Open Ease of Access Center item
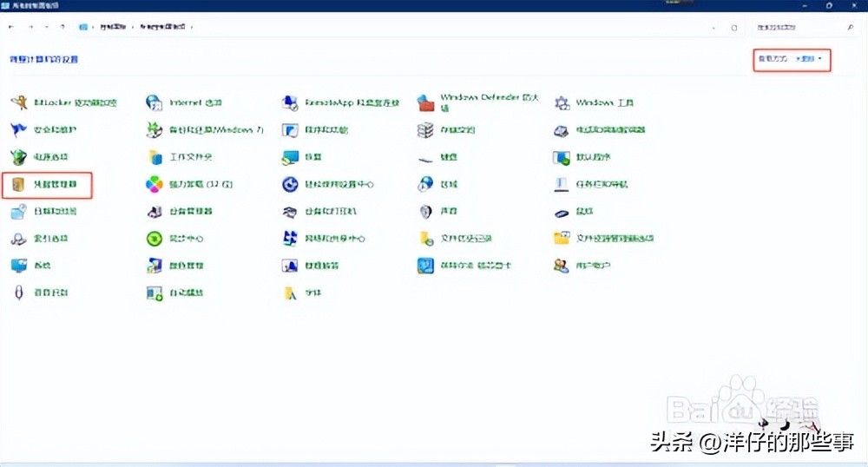 [328, 184]
